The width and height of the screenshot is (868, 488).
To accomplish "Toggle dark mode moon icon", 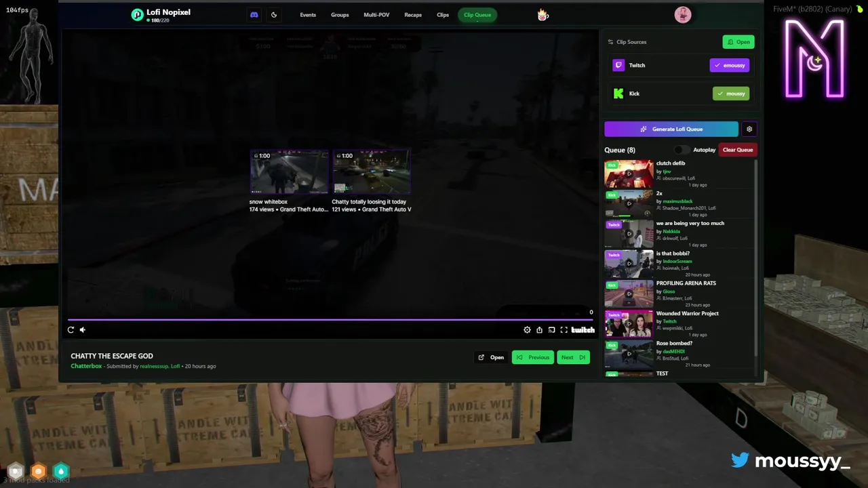I will point(274,15).
